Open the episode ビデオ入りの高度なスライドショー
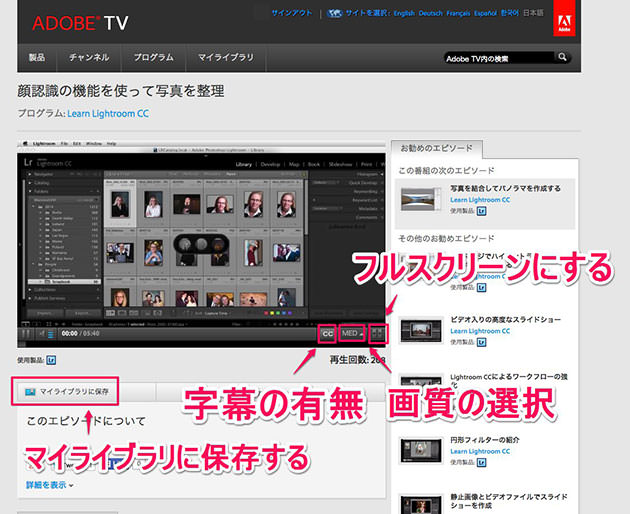The height and width of the screenshot is (514, 630). [x=505, y=320]
